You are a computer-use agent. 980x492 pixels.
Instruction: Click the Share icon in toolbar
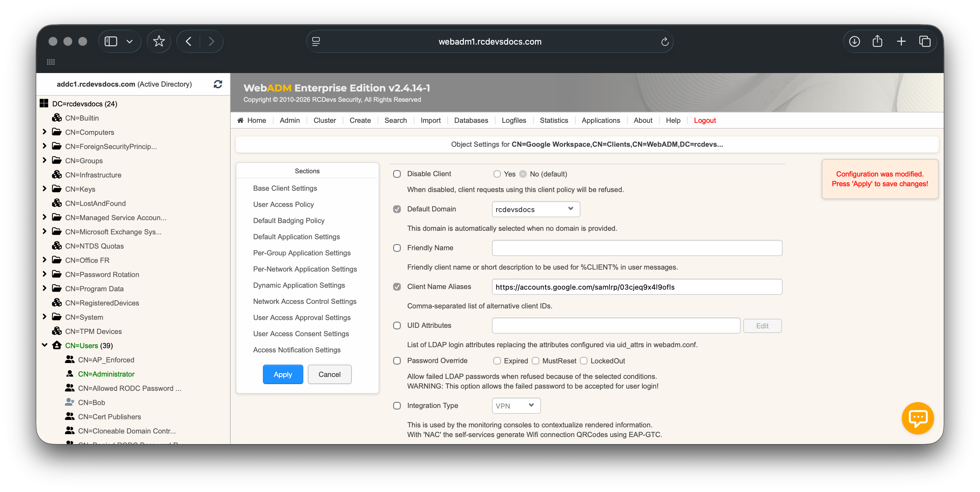(877, 41)
